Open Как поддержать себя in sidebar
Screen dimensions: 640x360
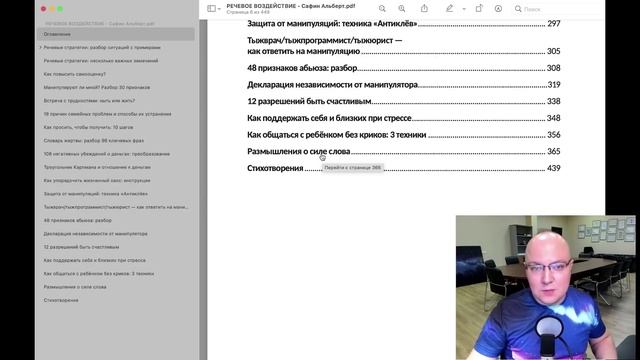[x=95, y=260]
